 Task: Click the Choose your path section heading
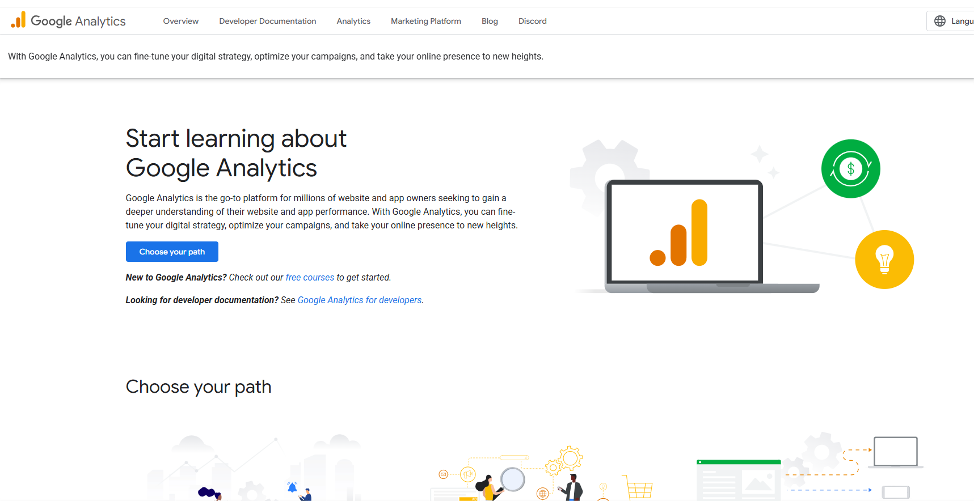click(199, 387)
